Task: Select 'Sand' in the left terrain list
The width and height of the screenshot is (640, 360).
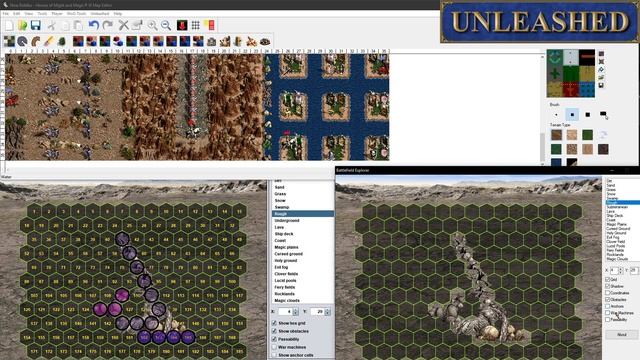Action: tap(302, 187)
